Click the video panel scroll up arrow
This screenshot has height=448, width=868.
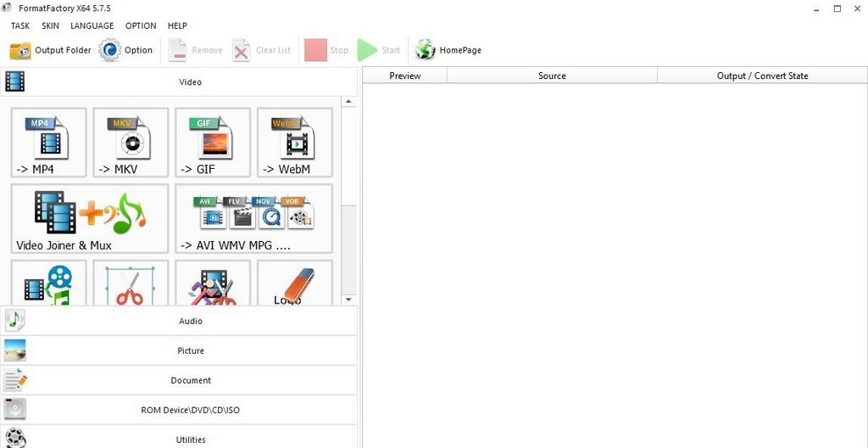click(348, 102)
